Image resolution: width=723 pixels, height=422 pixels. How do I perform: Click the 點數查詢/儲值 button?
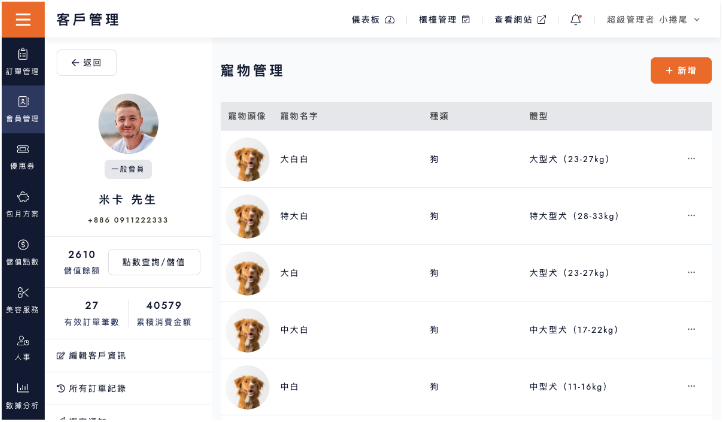point(154,262)
